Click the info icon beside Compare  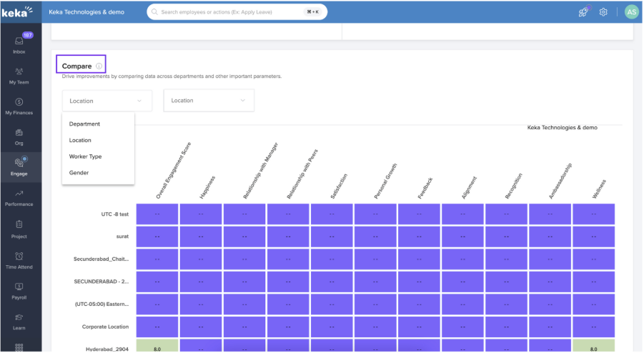(99, 66)
